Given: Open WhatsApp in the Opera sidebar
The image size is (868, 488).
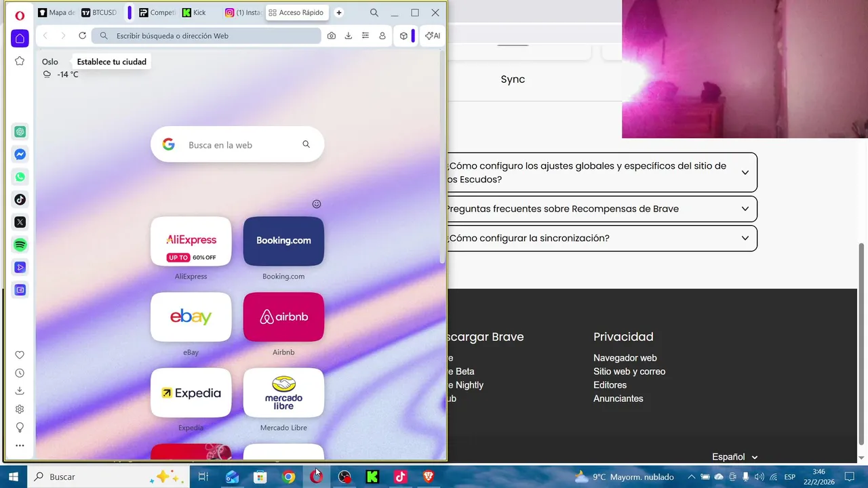Looking at the screenshot, I should point(20,177).
